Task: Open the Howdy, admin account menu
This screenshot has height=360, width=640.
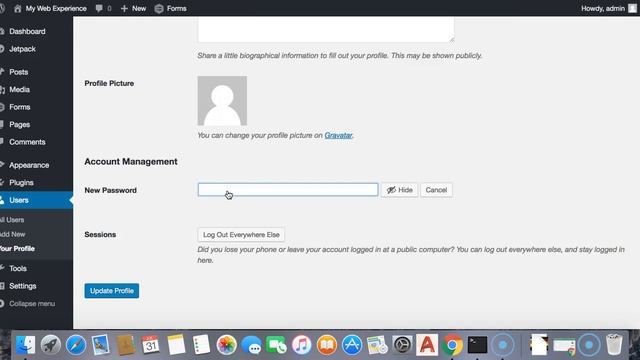Action: click(x=602, y=9)
